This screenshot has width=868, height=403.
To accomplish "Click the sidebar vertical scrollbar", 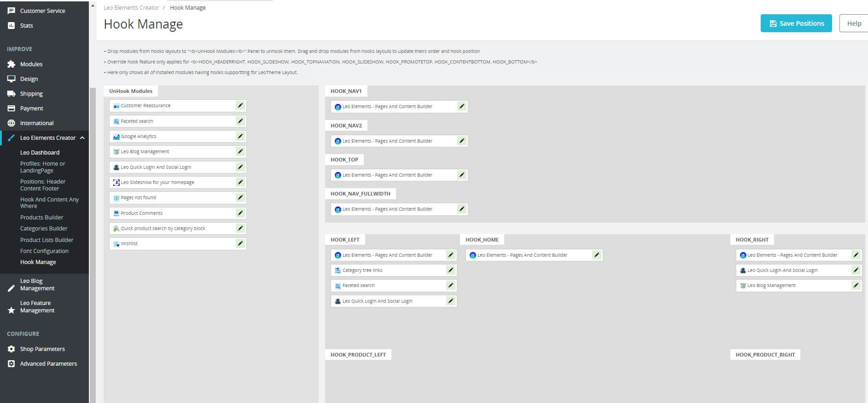I will point(93,230).
